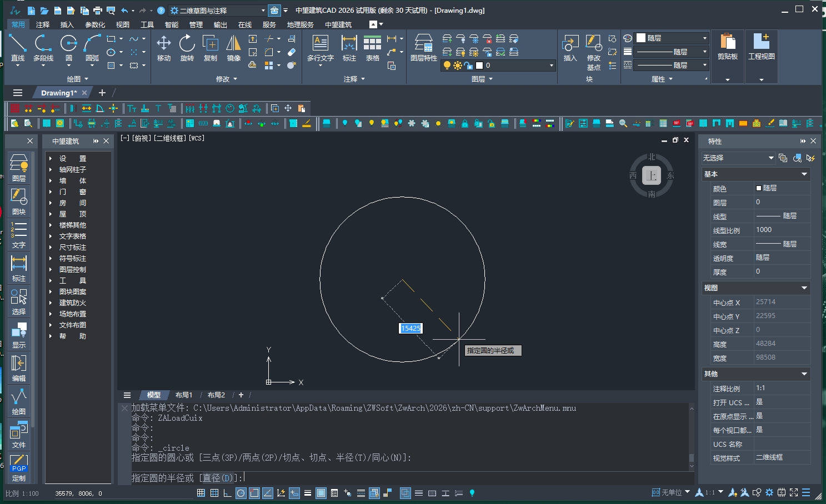
Task: Select the 圆 circle tool
Action: click(x=69, y=48)
